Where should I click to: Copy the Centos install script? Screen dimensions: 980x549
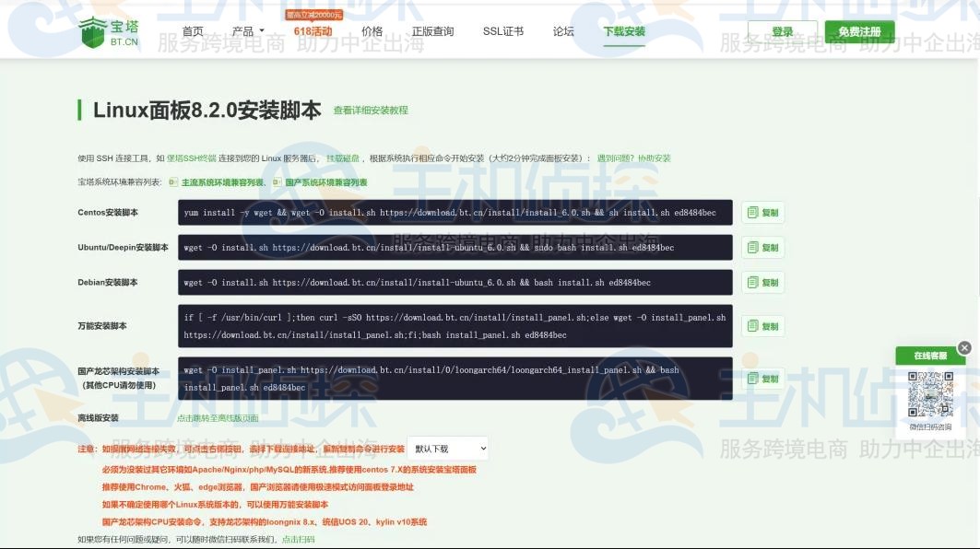point(762,213)
